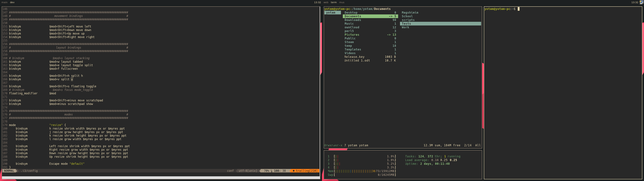
Task: Open the Pictures directory entry
Action: (352, 35)
